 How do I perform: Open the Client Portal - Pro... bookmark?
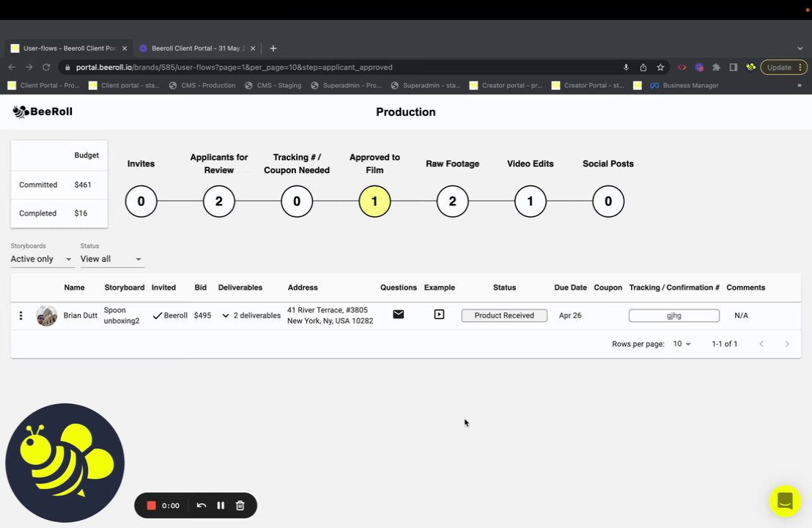click(x=44, y=86)
